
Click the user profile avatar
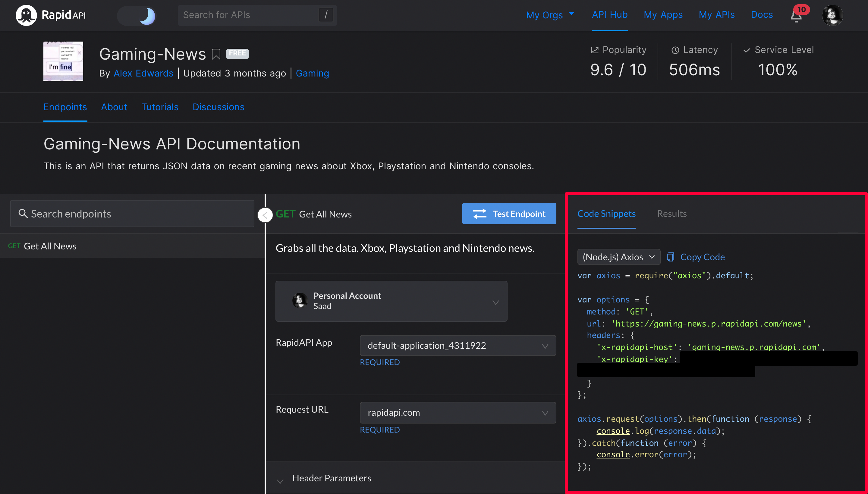tap(832, 15)
